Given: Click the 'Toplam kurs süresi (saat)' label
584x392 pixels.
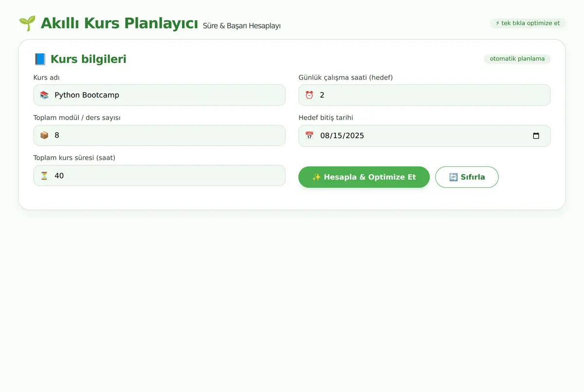Looking at the screenshot, I should pos(74,158).
